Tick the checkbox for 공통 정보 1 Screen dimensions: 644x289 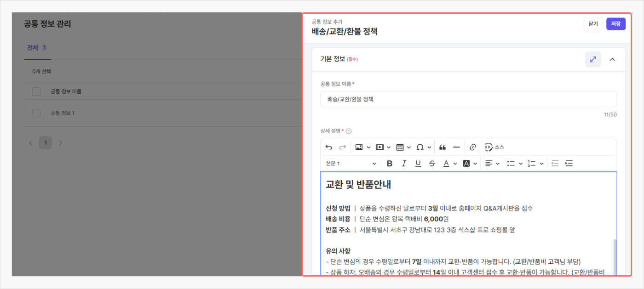click(36, 113)
